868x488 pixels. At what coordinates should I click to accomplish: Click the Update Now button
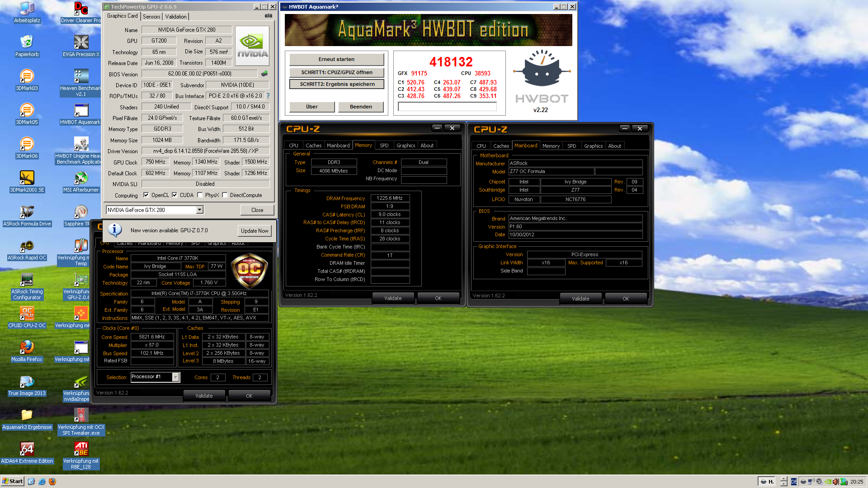click(x=255, y=230)
